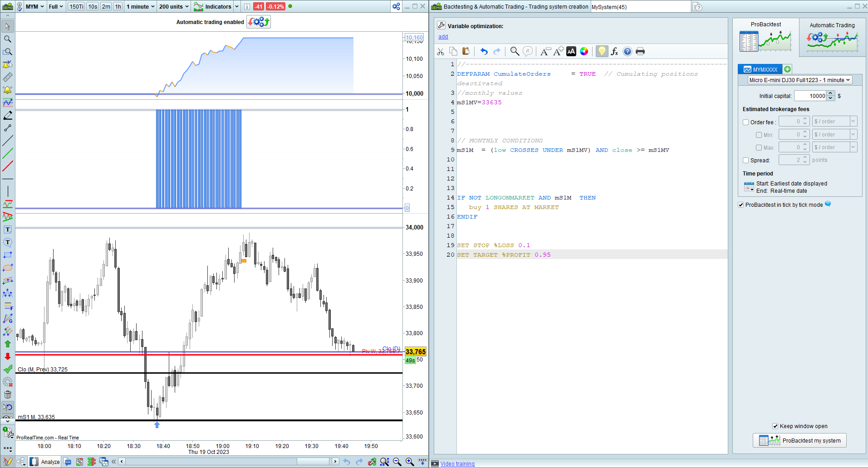Click the add variable optimization link
The width and height of the screenshot is (868, 468).
443,37
